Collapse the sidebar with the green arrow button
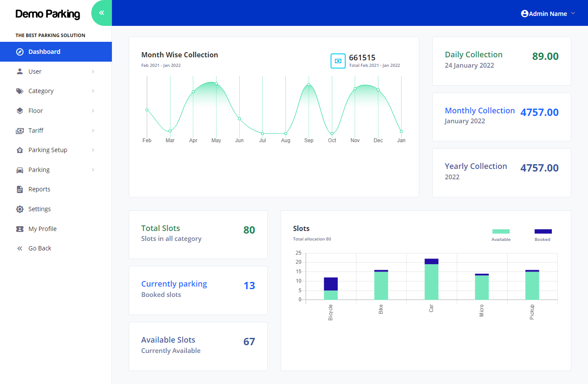This screenshot has width=588, height=384. point(102,13)
